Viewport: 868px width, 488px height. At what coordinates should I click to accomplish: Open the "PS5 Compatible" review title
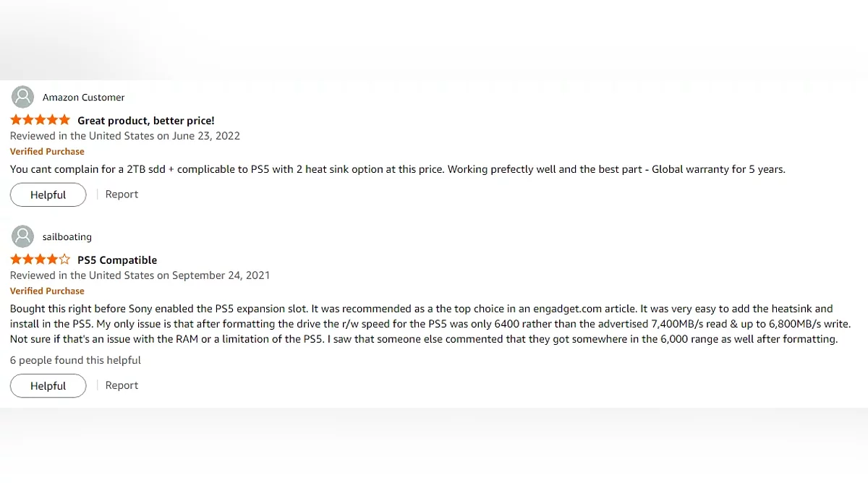tap(117, 260)
